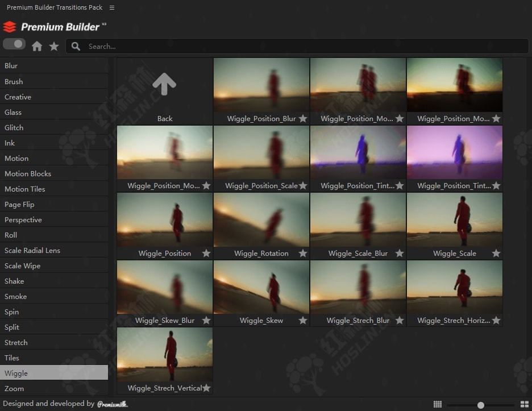Viewport: 532px width, 411px height.
Task: Open the panel hamburger menu
Action: 112,7
